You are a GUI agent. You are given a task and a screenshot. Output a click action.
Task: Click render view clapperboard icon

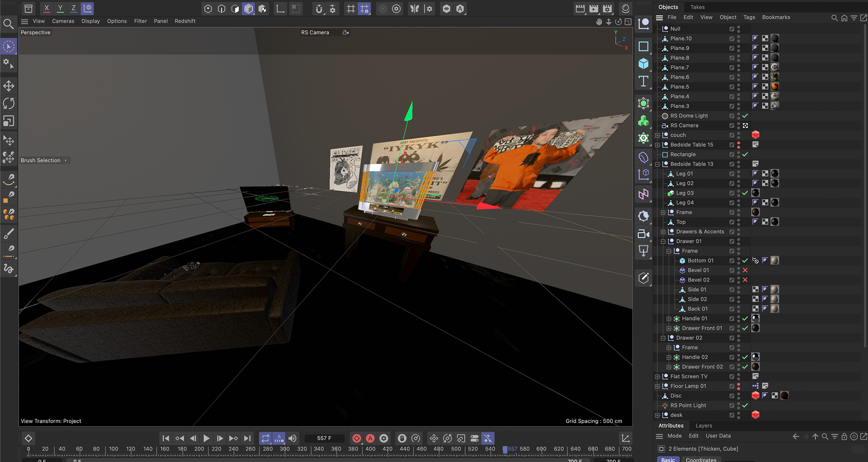point(580,9)
